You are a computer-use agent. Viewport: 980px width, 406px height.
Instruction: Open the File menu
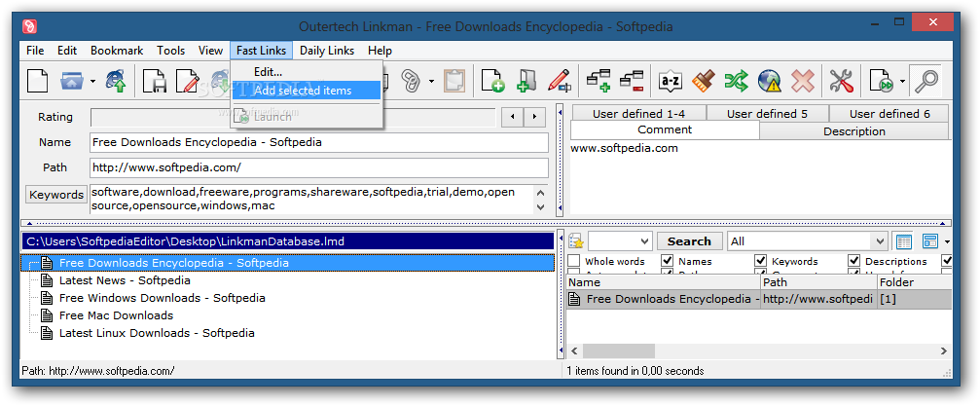coord(35,51)
